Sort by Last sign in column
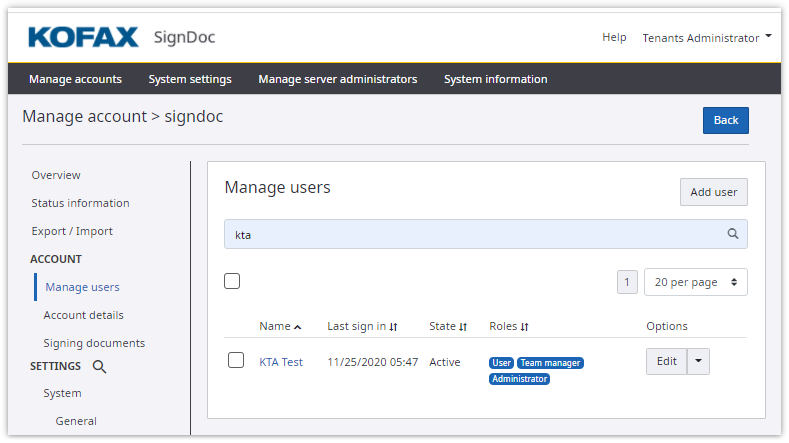The width and height of the screenshot is (789, 443). pos(393,327)
